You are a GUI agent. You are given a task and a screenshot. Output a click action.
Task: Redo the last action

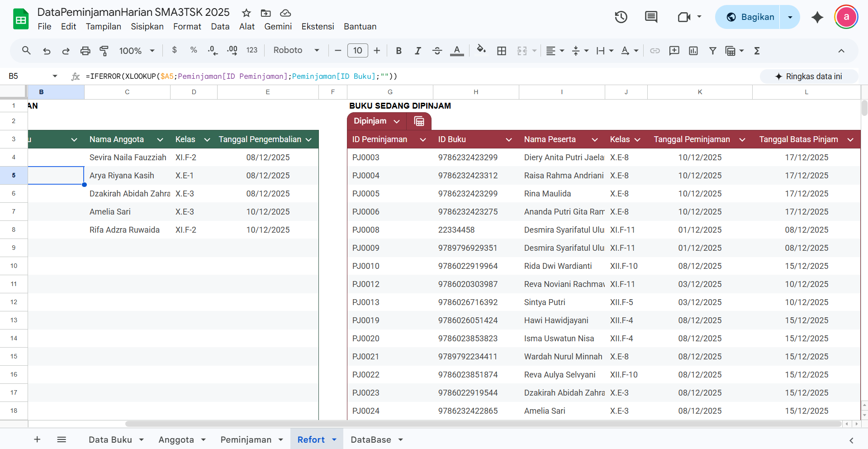(x=66, y=51)
